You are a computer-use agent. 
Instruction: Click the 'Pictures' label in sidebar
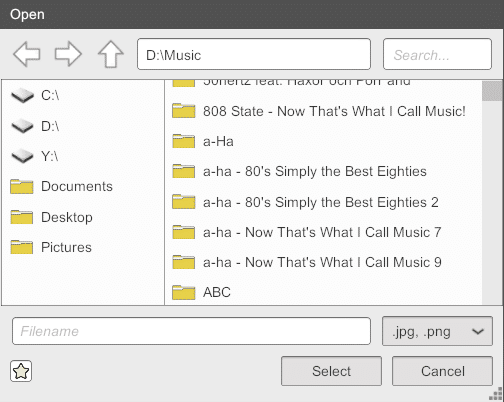[x=66, y=247]
